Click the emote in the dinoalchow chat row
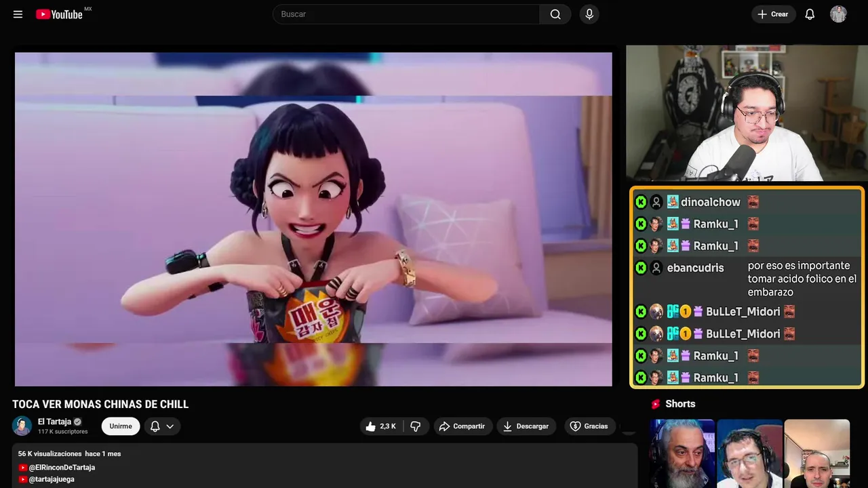The image size is (868, 488). click(753, 202)
